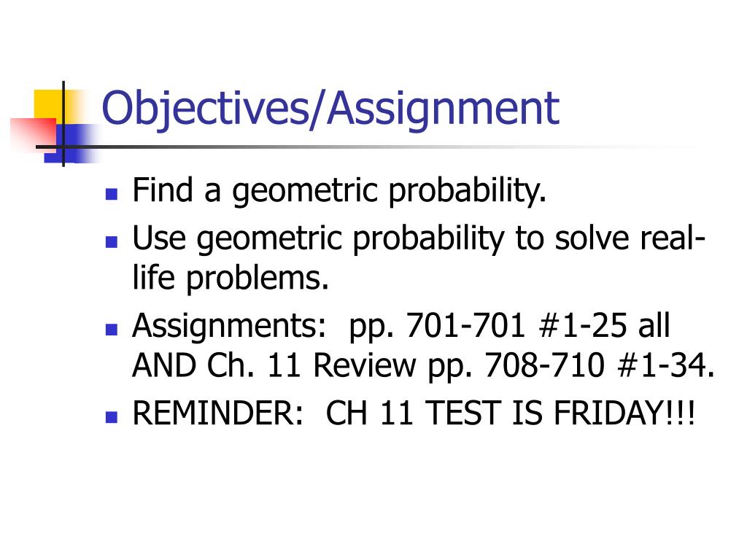Click the blue square under the title
The height and width of the screenshot is (560, 747).
click(x=71, y=144)
